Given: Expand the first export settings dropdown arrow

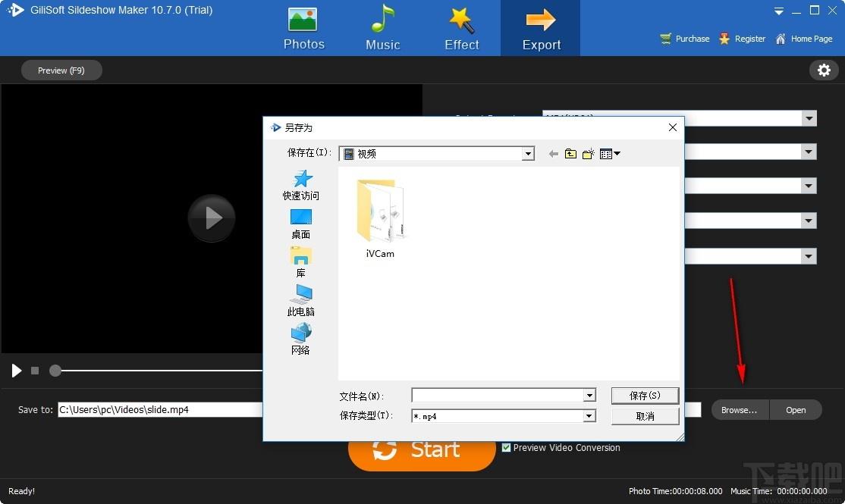Looking at the screenshot, I should [809, 118].
